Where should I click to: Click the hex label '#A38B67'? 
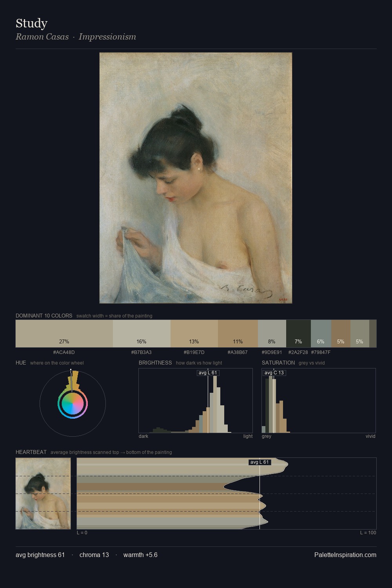238,352
